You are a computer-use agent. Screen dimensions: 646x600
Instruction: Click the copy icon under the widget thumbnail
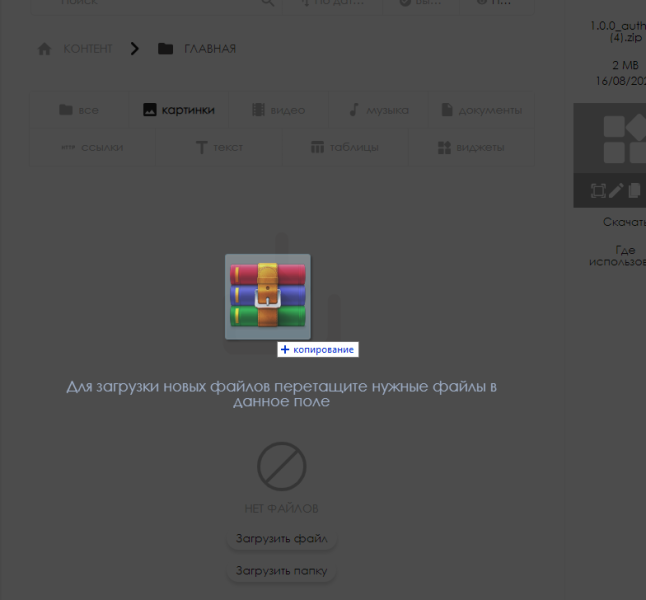633,190
